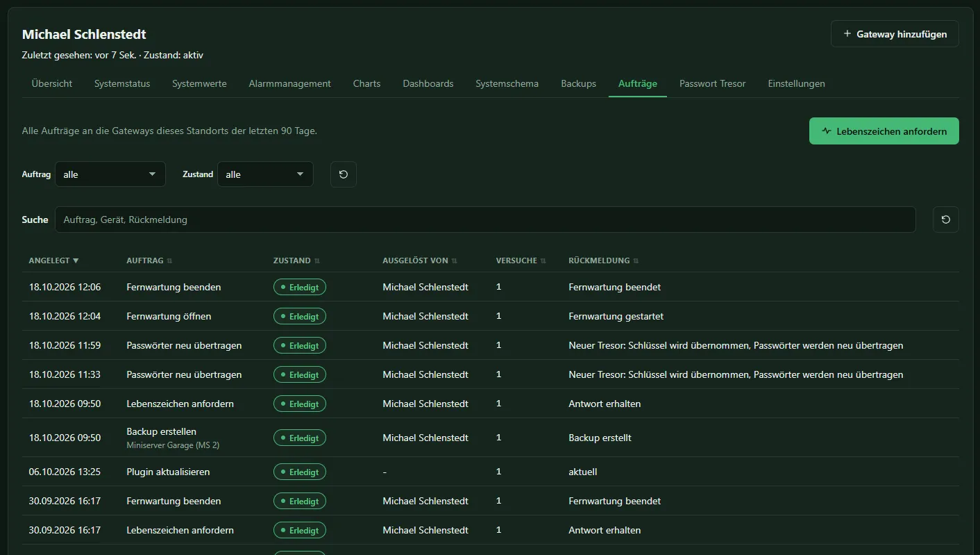
Task: Click the 18.10.2026 11:59 date cell
Action: click(x=65, y=345)
